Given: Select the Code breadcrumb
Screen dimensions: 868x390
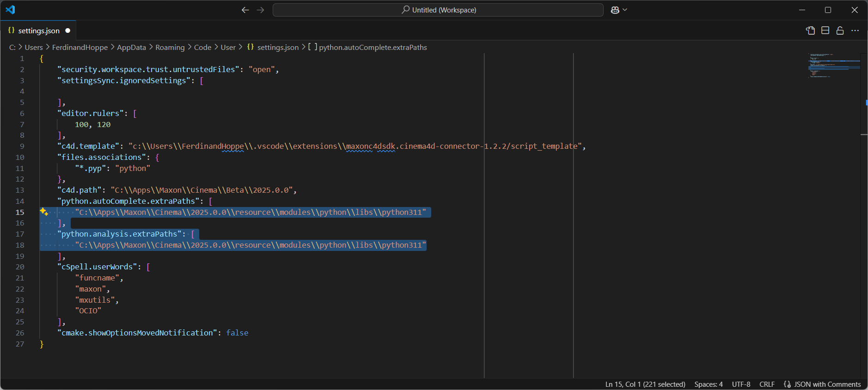Looking at the screenshot, I should [x=202, y=47].
